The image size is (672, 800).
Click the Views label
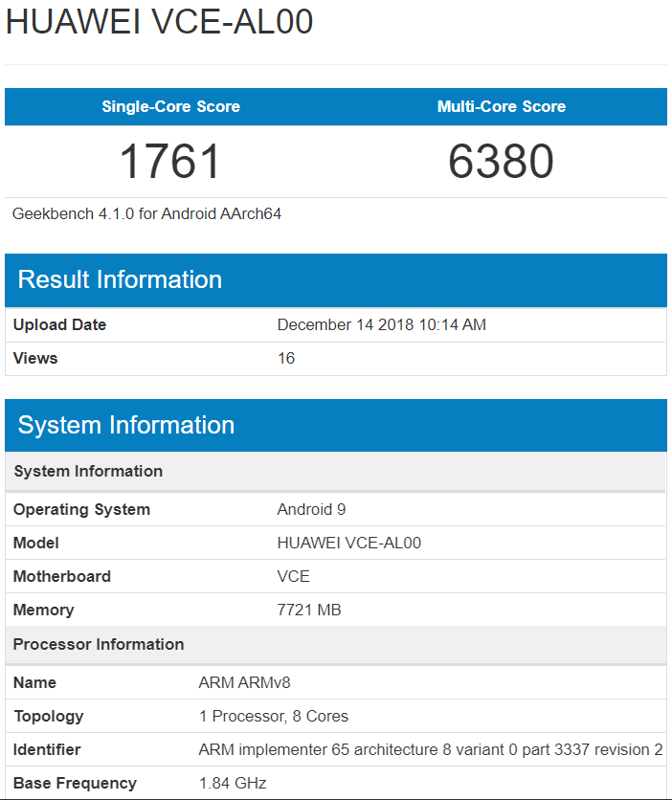pyautogui.click(x=35, y=359)
